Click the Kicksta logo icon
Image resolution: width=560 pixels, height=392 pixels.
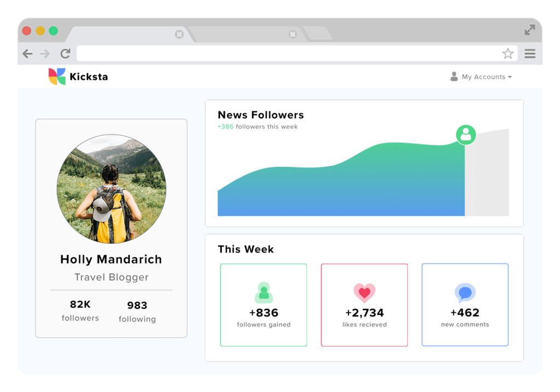point(56,76)
